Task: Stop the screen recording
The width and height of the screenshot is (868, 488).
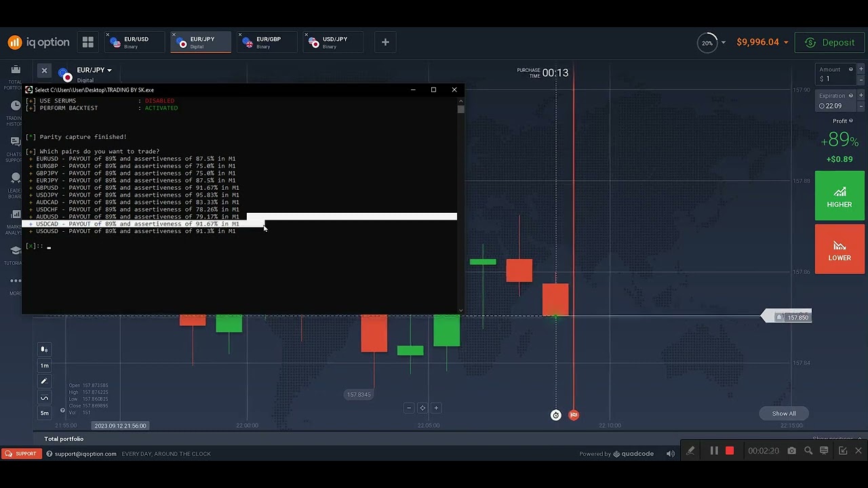Action: [730, 451]
